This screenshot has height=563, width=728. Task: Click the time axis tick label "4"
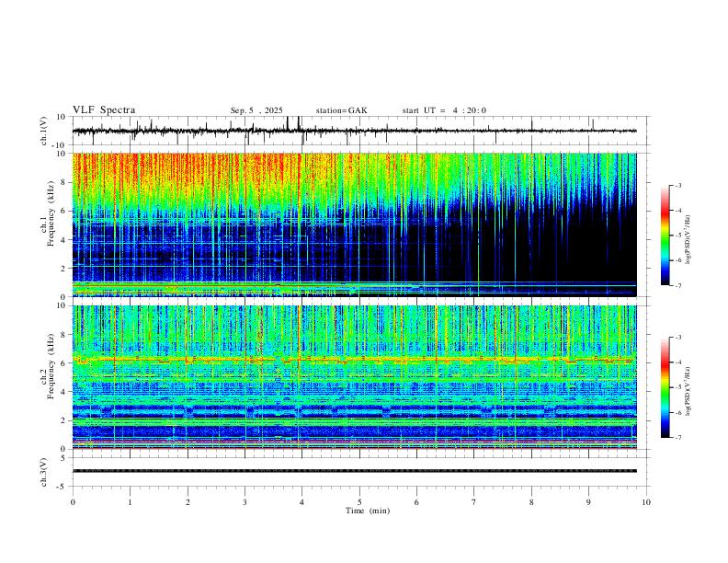tap(302, 502)
